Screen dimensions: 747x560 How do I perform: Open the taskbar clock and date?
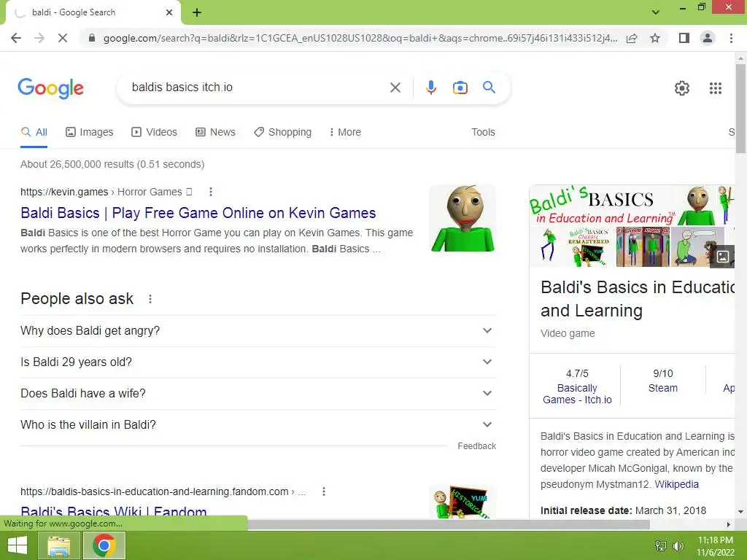pos(715,546)
